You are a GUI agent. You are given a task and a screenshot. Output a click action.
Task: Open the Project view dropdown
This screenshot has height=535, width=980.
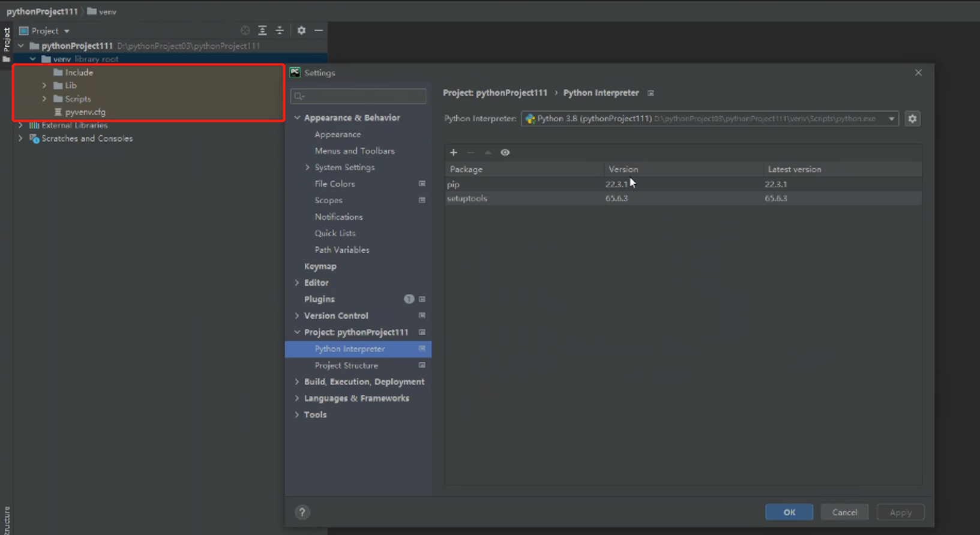(45, 31)
